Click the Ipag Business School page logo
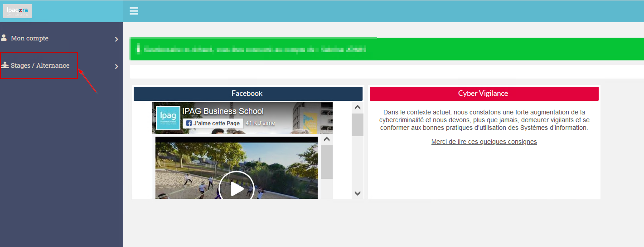The height and width of the screenshot is (247, 644). coord(168,118)
